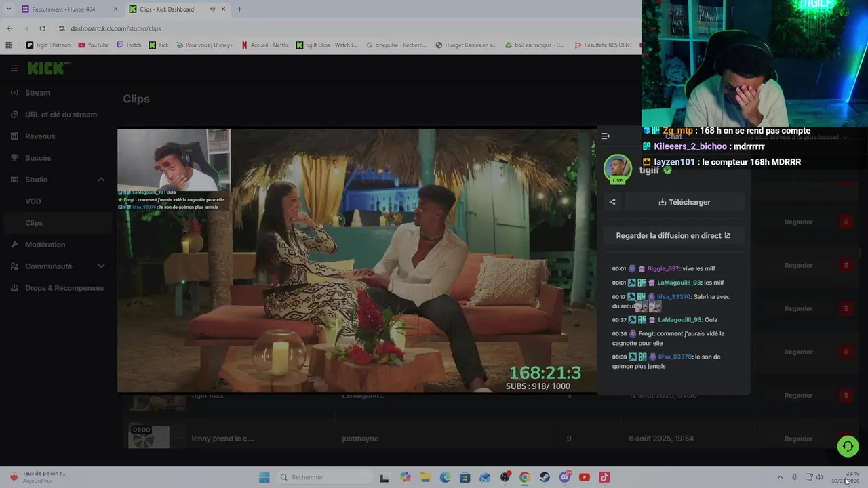Image resolution: width=868 pixels, height=488 pixels.
Task: Click the site info icon in address bar
Action: (62, 28)
